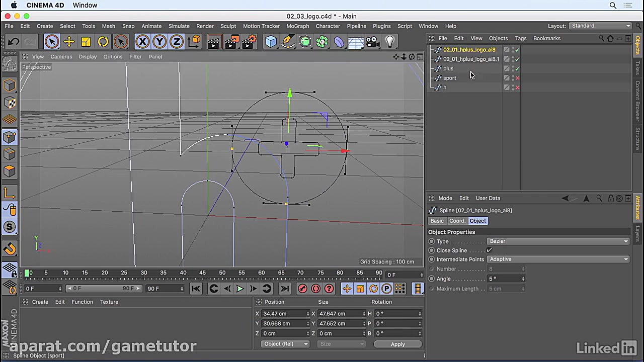Viewport: 644px width, 362px height.
Task: Click the Spline pen icon
Action: 288,42
